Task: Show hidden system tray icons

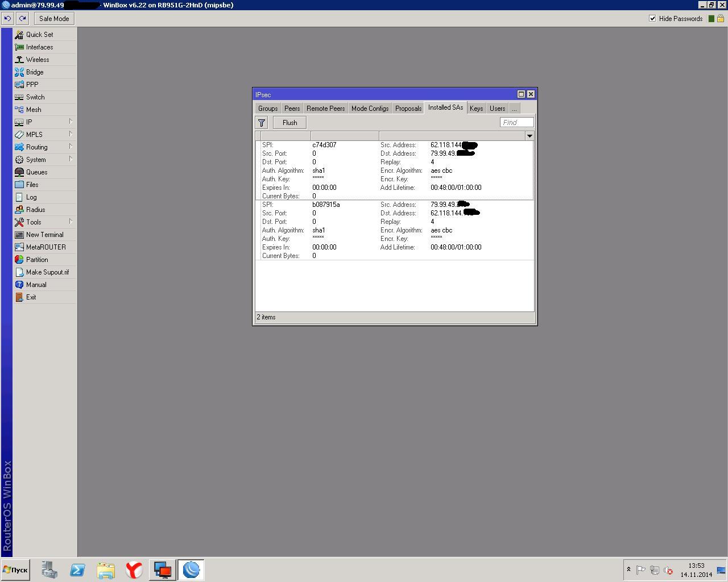Action: coord(628,569)
